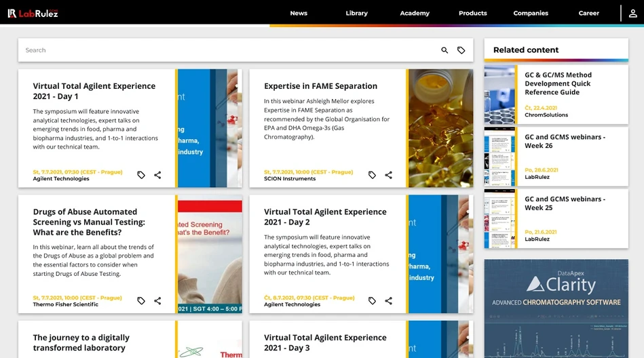The image size is (644, 358).
Task: Open GC & GC/MS Method Development Quick Reference Guide
Action: point(558,84)
